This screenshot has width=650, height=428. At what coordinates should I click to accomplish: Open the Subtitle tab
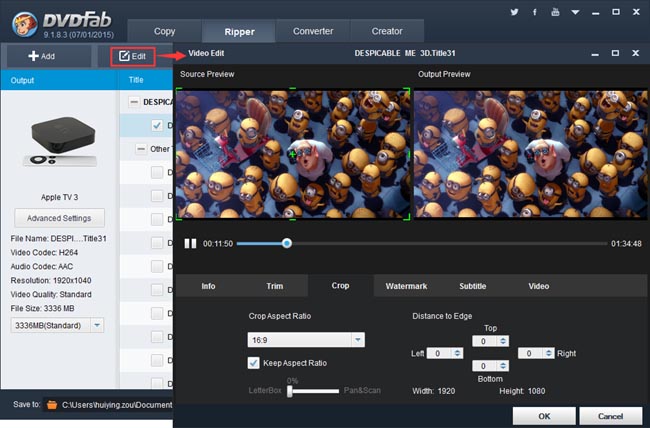coord(473,286)
